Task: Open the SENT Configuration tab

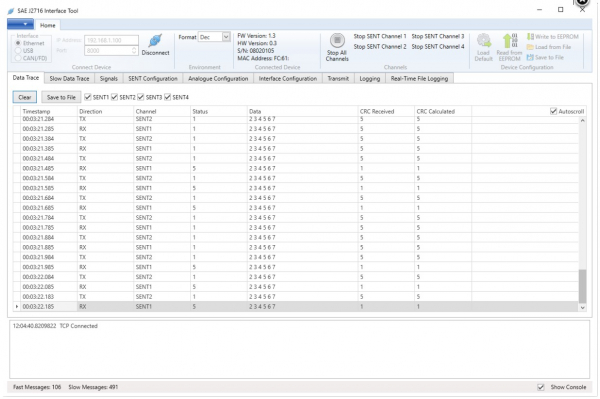Action: [x=153, y=78]
